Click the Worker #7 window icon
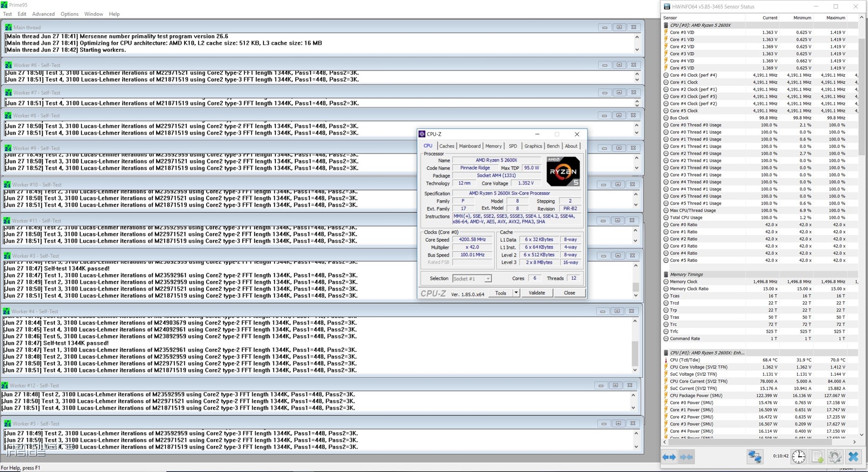 pyautogui.click(x=8, y=93)
